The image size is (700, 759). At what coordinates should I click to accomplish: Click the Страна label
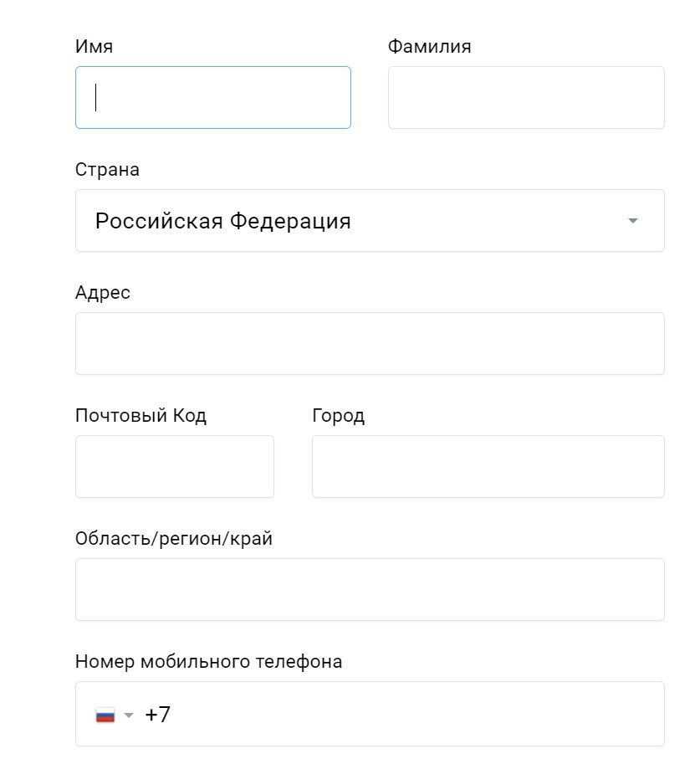[x=107, y=170]
